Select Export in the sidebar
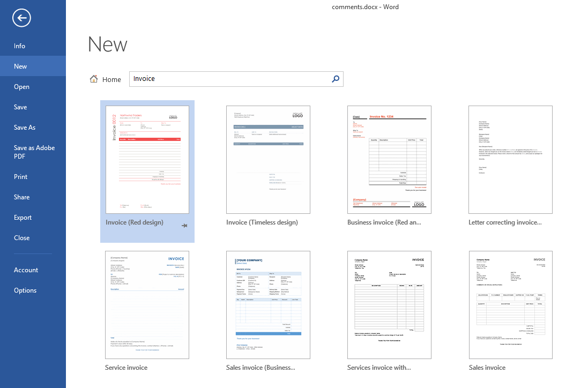This screenshot has height=388, width=588. click(33, 218)
